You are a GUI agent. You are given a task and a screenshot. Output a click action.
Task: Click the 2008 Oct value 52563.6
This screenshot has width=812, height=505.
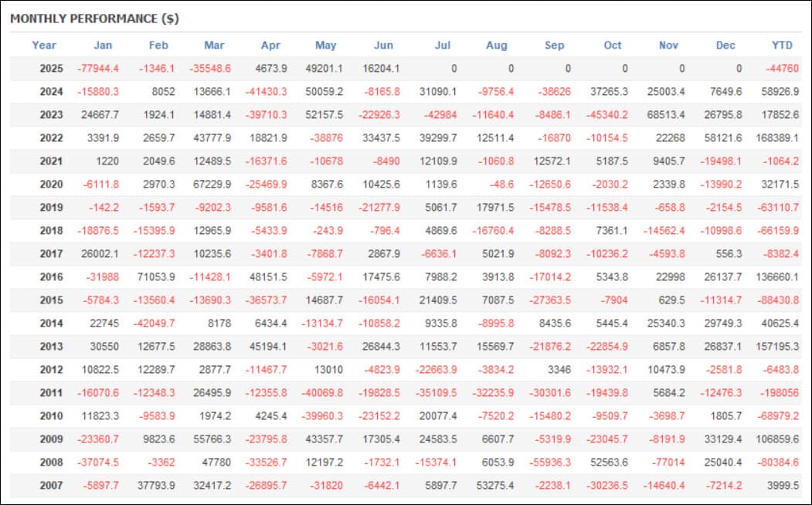[609, 463]
